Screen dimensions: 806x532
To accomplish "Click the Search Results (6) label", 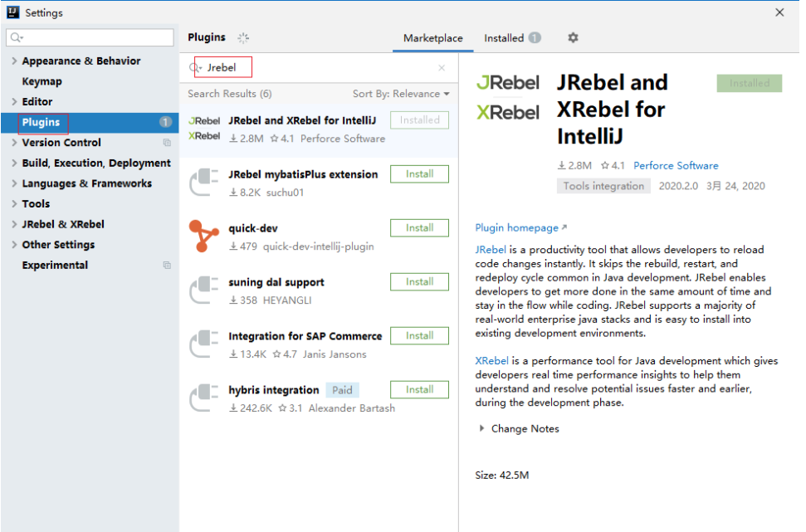I will coord(230,94).
